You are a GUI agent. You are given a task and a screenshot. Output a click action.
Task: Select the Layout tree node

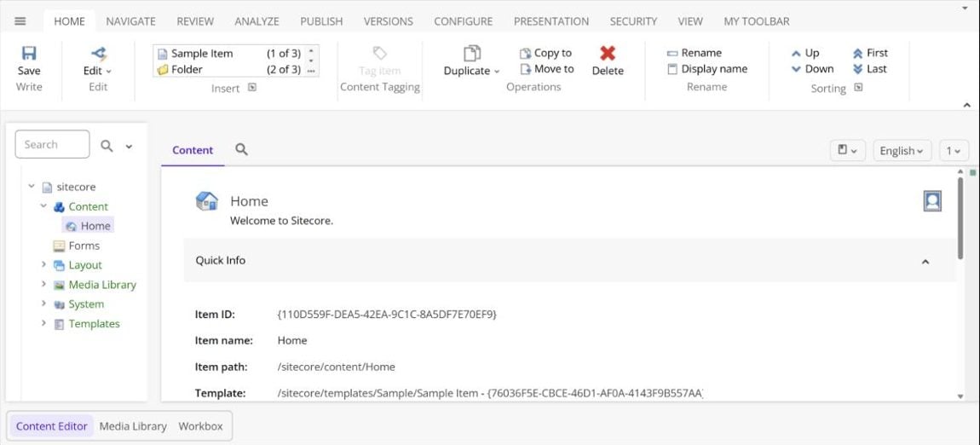78,265
